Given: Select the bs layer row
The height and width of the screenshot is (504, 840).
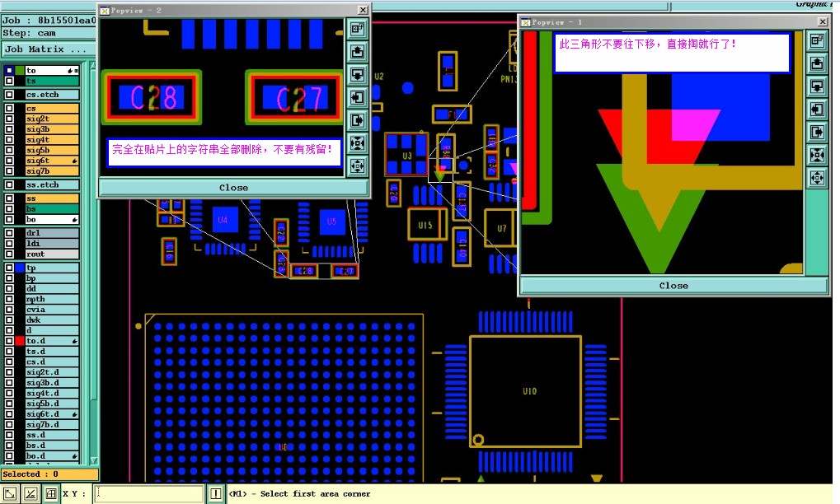Looking at the screenshot, I should tap(52, 208).
